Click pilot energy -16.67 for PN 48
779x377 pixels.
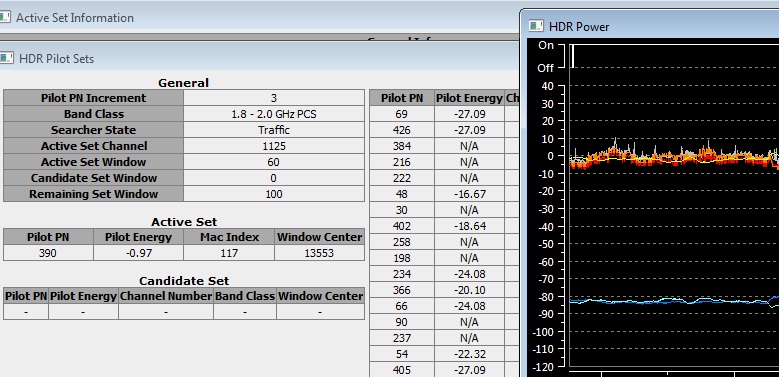click(469, 194)
